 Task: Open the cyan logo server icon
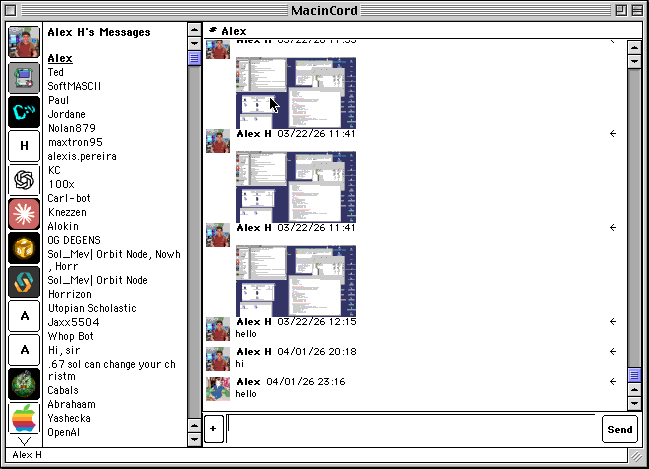[x=24, y=112]
